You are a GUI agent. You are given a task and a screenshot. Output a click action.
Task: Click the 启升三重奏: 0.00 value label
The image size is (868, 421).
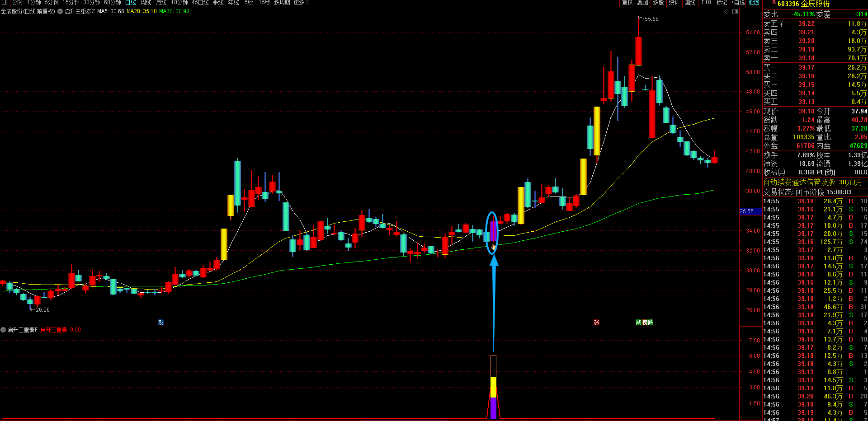pyautogui.click(x=61, y=330)
